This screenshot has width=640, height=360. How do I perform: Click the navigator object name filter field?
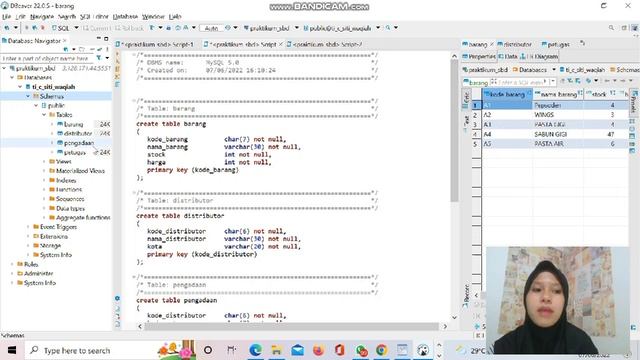pyautogui.click(x=47, y=58)
